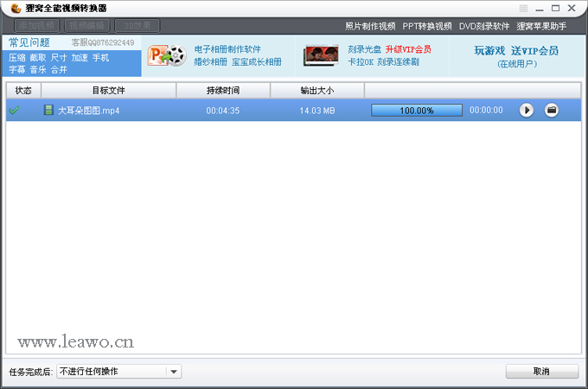Click the green checkmark status icon

(14, 110)
